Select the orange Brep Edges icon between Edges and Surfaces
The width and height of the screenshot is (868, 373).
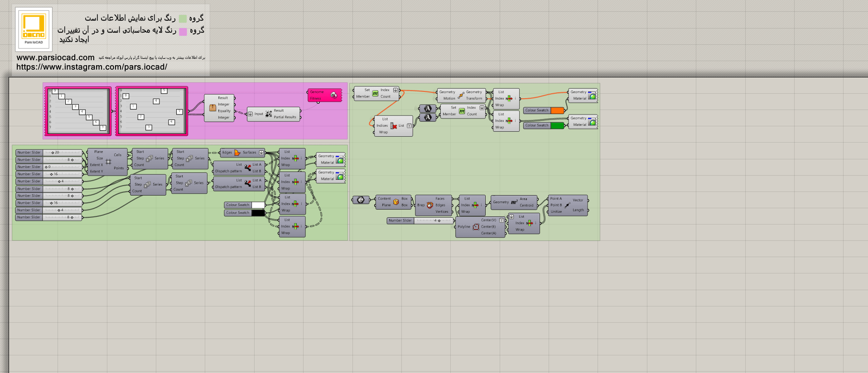[x=237, y=153]
